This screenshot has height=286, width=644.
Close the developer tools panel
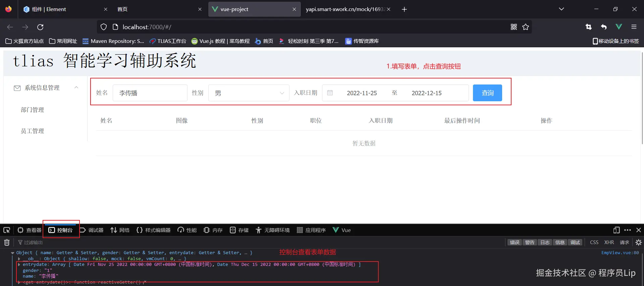click(639, 230)
